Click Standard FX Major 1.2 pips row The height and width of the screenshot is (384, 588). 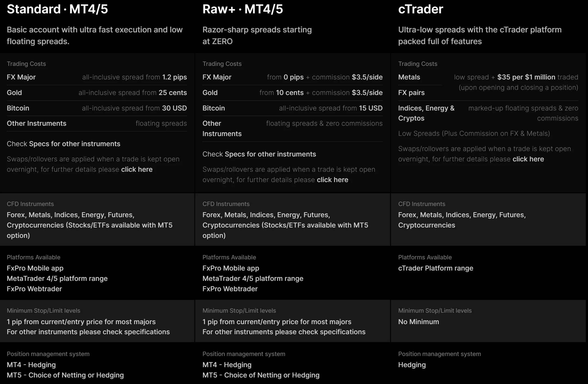[97, 77]
